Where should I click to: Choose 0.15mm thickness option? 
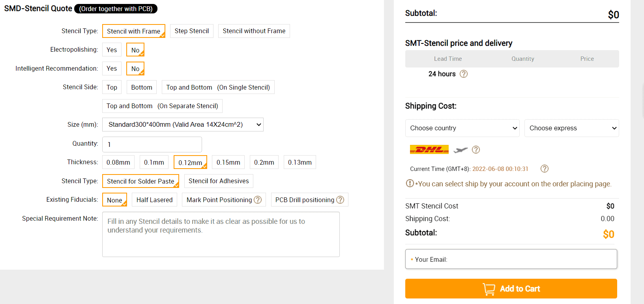(x=228, y=162)
